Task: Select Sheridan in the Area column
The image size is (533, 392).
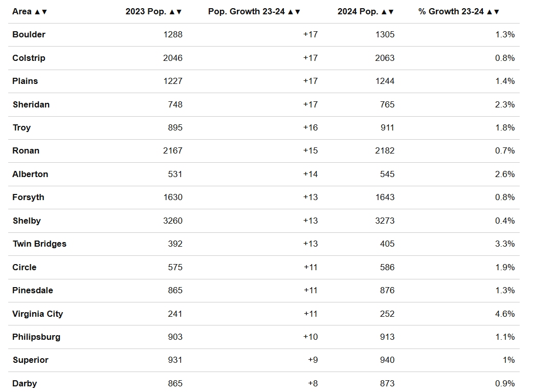Action: click(31, 104)
